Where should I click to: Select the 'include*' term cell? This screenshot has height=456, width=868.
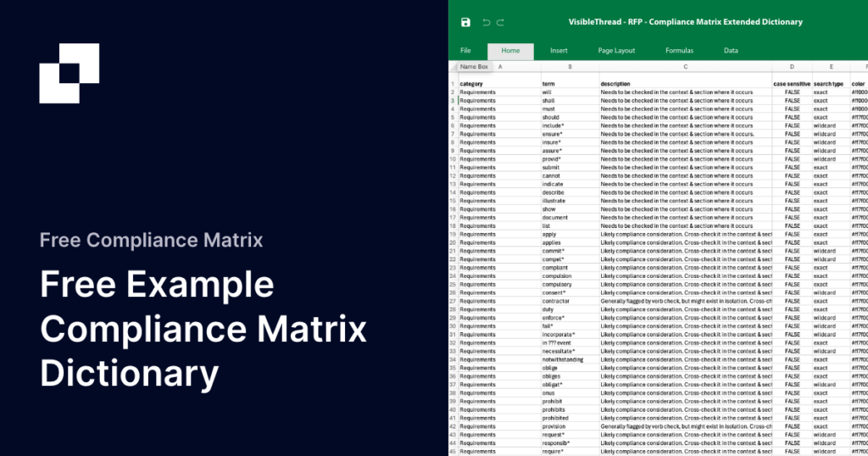[x=570, y=125]
